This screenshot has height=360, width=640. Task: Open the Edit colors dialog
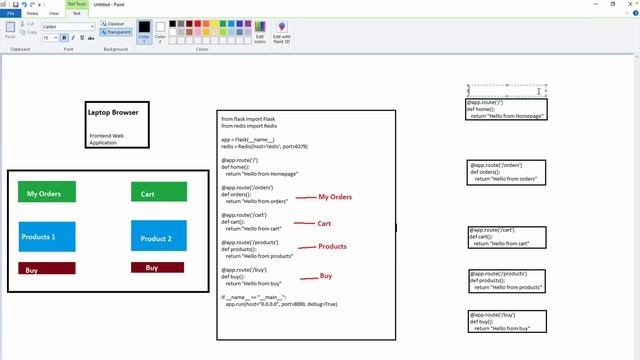(x=260, y=32)
